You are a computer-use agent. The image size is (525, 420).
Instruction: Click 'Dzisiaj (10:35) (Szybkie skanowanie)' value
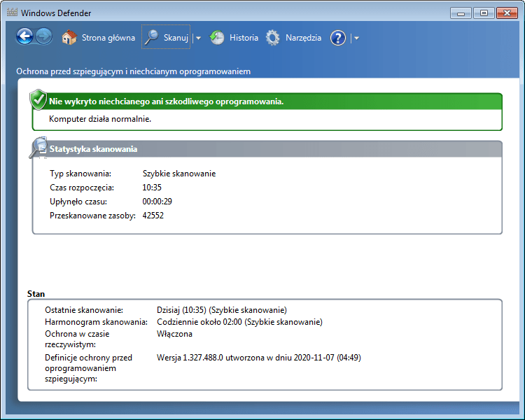click(222, 310)
